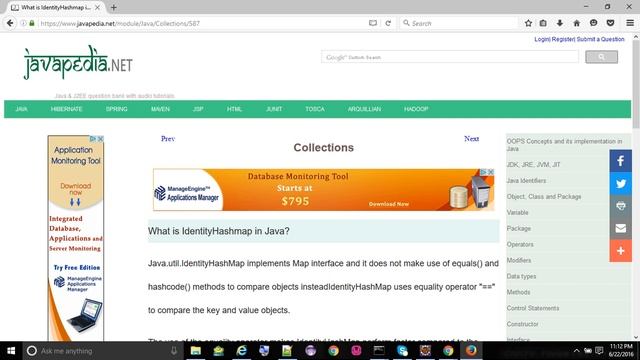The height and width of the screenshot is (360, 640).
Task: Click the site info lock icon
Action: [32, 23]
